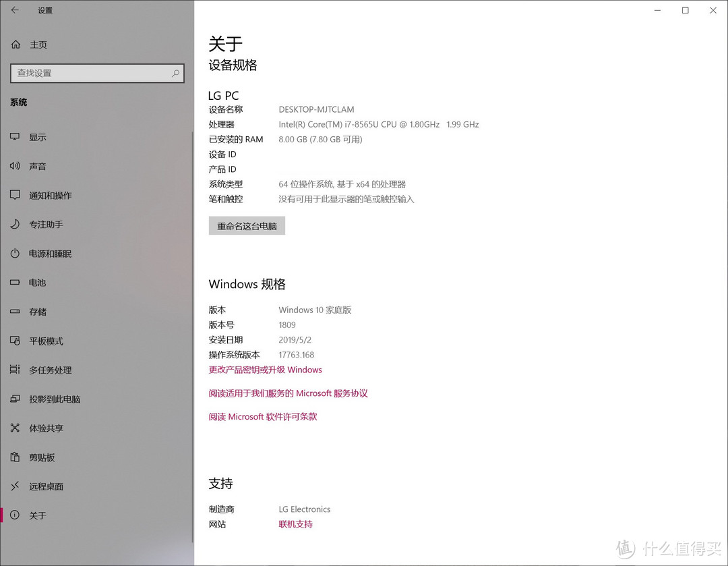The width and height of the screenshot is (728, 566).
Task: Click the monitor icon for 显示
Action: point(15,137)
